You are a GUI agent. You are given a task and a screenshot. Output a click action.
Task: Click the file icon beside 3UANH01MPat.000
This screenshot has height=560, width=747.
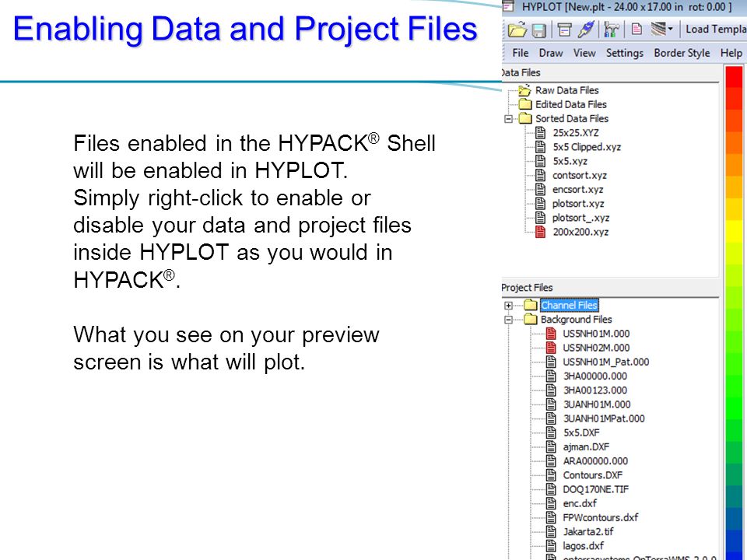pos(551,418)
